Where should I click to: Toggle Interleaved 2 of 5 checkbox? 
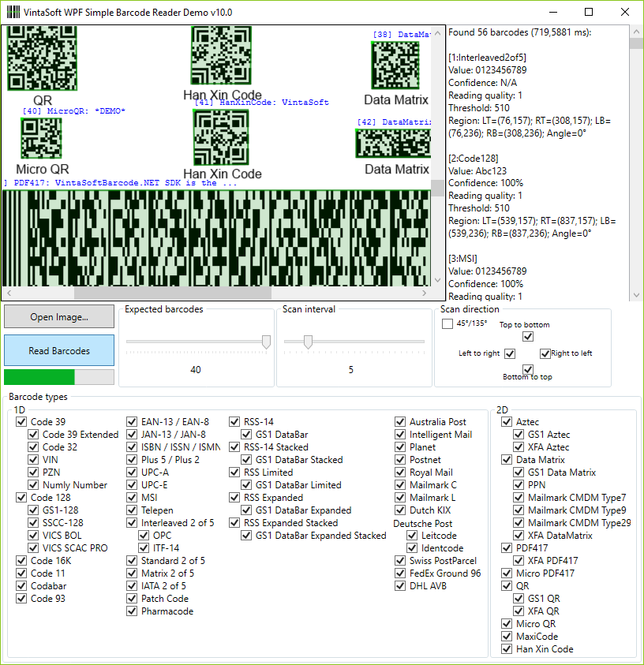[132, 522]
